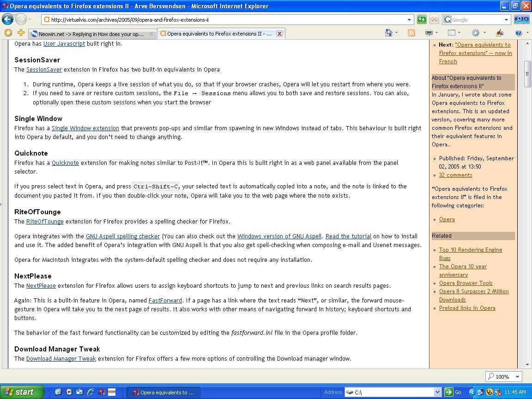Open the Favorites Center star icon
This screenshot has width=532, height=399.
[8, 33]
